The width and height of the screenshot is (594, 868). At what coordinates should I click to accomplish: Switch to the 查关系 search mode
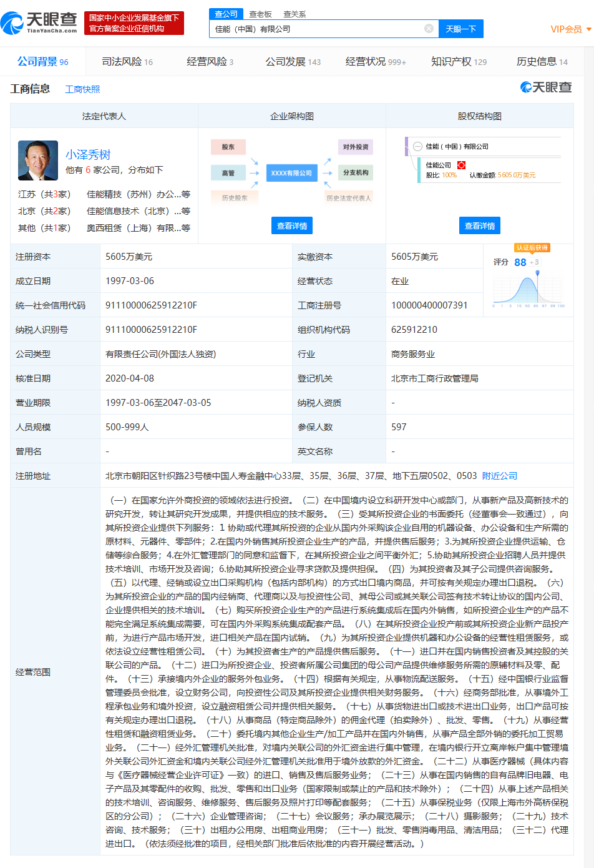pyautogui.click(x=295, y=14)
